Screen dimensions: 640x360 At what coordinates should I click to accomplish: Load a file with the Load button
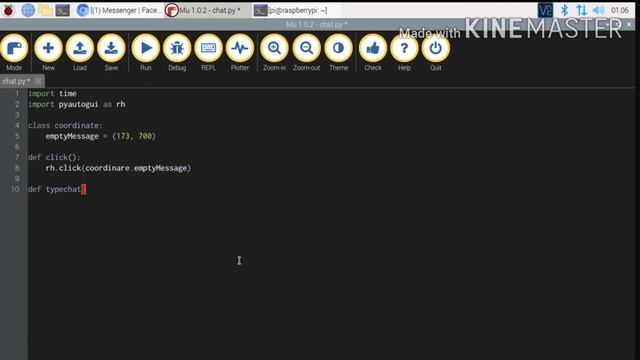80,53
